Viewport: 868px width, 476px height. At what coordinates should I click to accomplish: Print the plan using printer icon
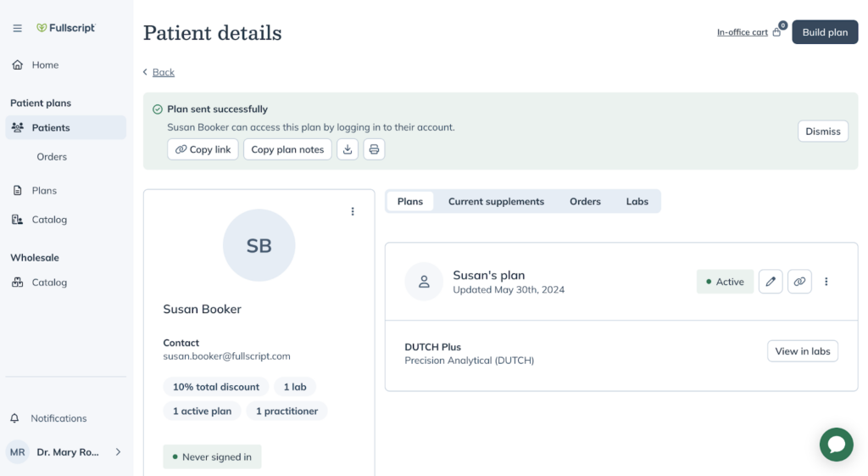pyautogui.click(x=374, y=149)
